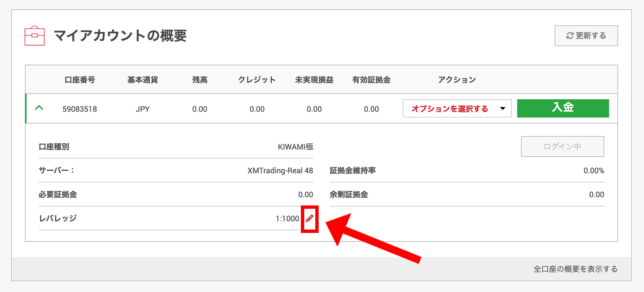This screenshot has width=644, height=292.
Task: Click the 口座番号 column header
Action: (79, 80)
